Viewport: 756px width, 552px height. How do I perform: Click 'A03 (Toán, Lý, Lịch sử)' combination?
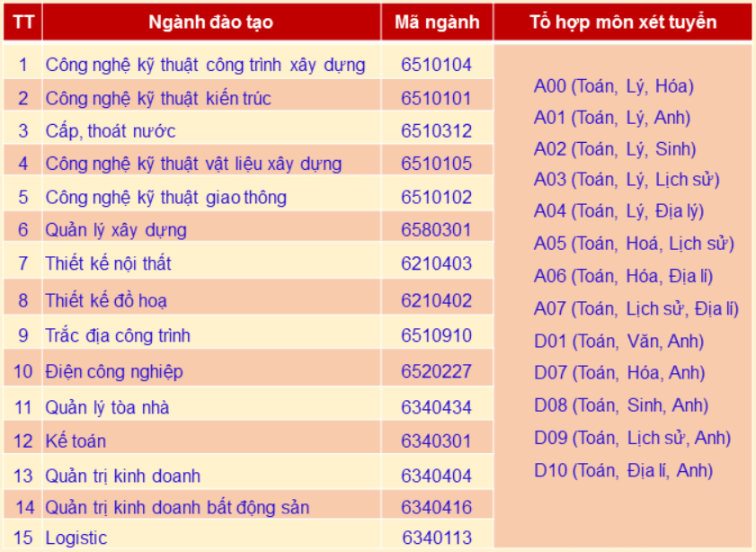[x=627, y=180]
